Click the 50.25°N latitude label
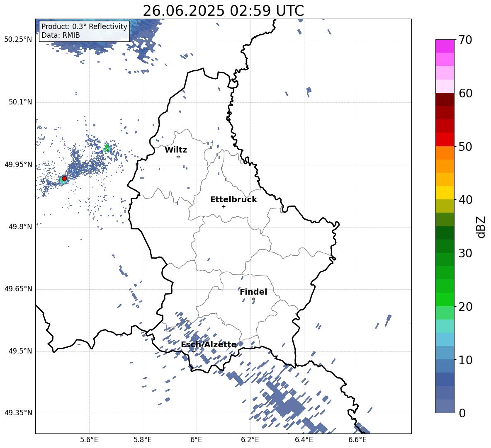Screen dimensions: 491x448 click(x=18, y=40)
